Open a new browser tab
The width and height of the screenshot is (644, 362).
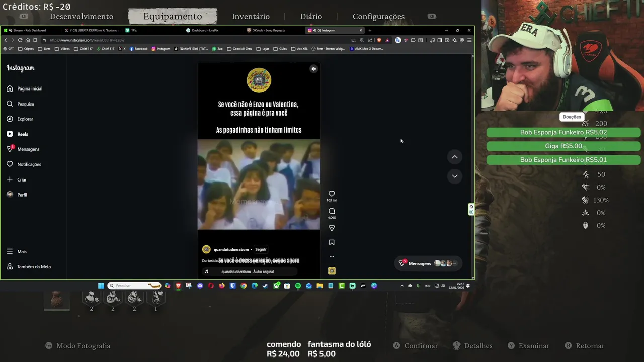pyautogui.click(x=370, y=30)
